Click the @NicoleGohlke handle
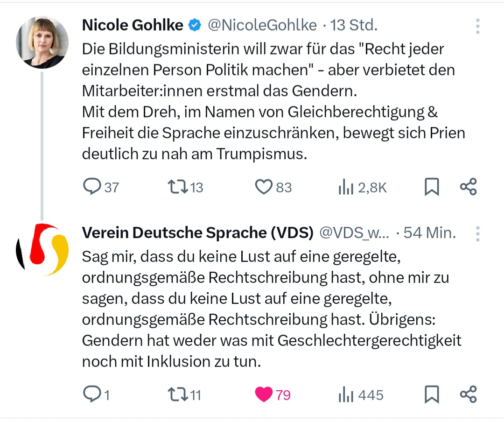 pos(262,25)
